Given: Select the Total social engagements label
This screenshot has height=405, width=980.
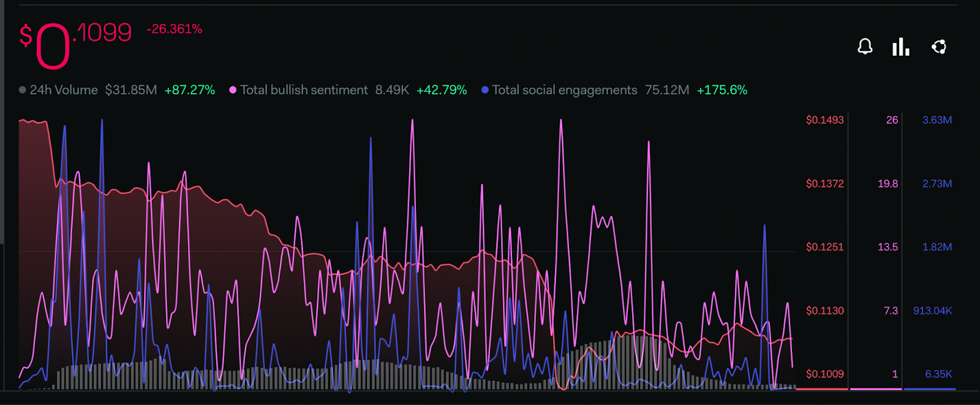Looking at the screenshot, I should point(565,90).
